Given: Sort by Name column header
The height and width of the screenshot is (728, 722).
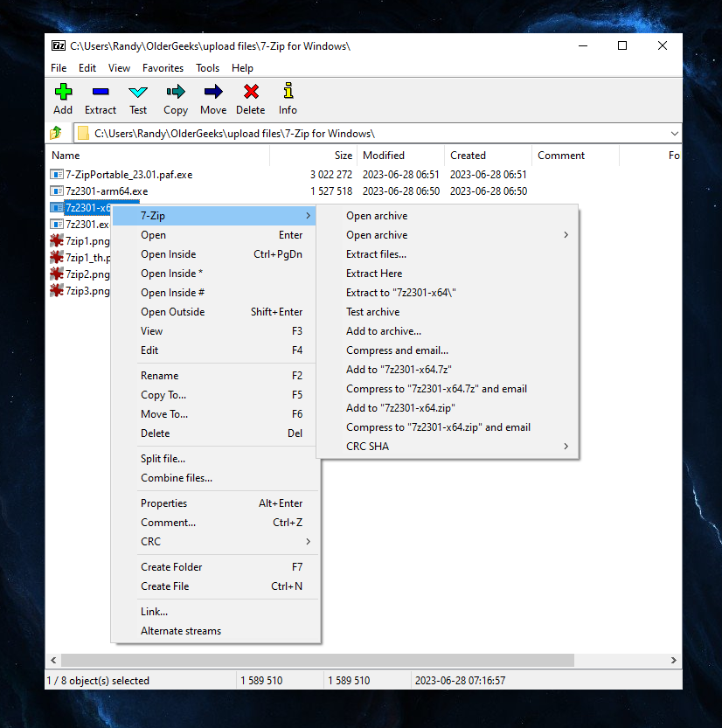Looking at the screenshot, I should 158,156.
